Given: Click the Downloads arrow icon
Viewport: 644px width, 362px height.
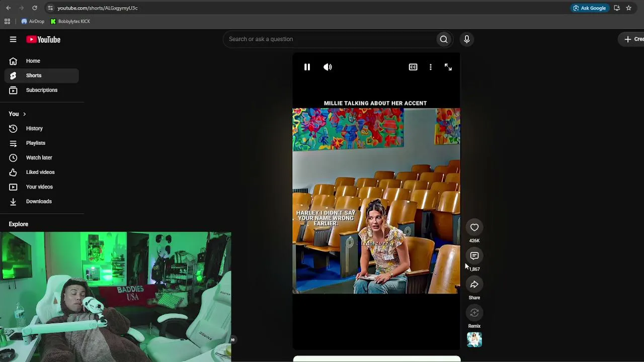Looking at the screenshot, I should (13, 202).
